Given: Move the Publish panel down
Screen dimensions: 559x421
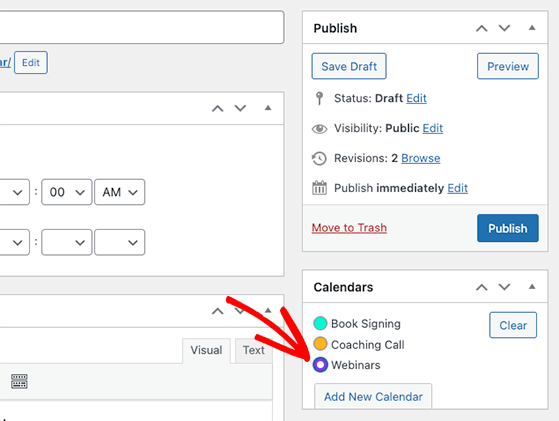Looking at the screenshot, I should (504, 28).
